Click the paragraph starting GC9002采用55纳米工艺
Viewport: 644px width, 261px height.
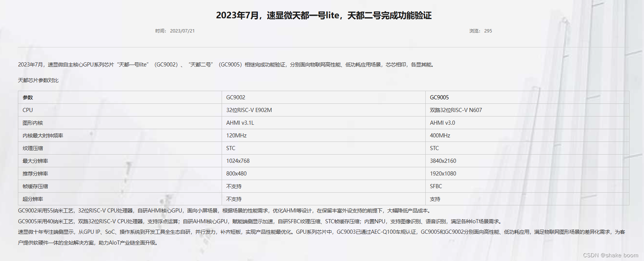[x=225, y=211]
